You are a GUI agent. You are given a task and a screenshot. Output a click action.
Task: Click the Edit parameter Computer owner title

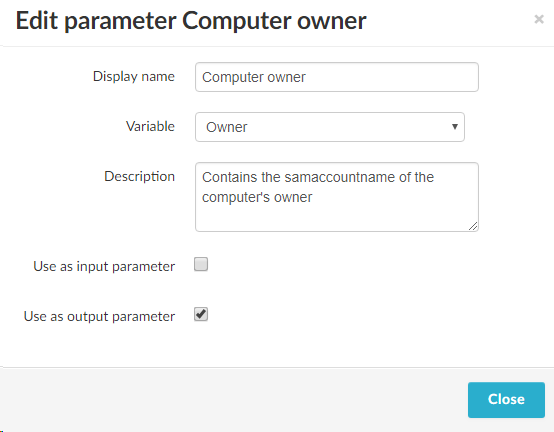pos(191,21)
